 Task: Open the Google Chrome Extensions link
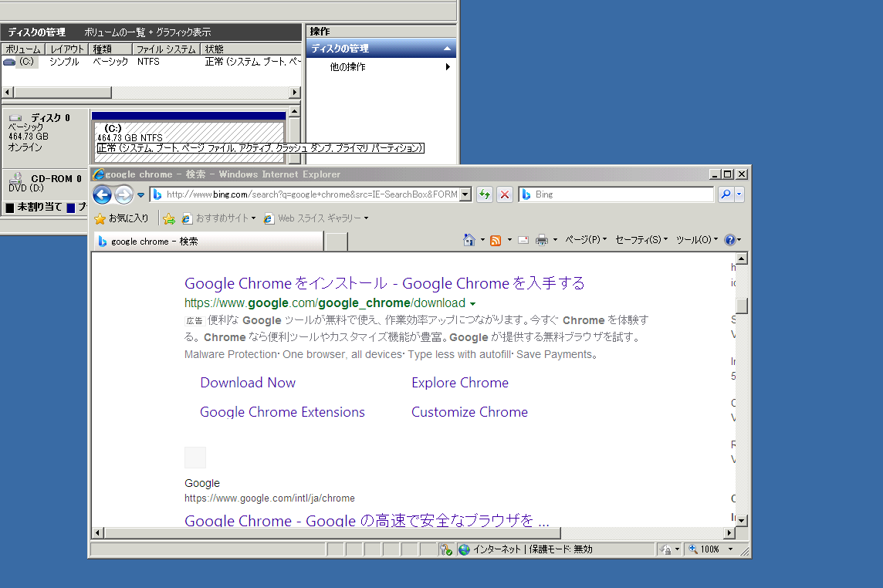click(282, 412)
